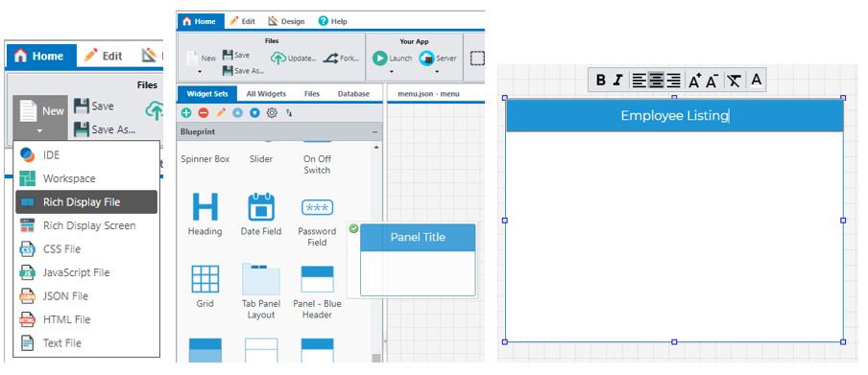
Task: Collapse the Blueprint widget section
Action: (374, 132)
